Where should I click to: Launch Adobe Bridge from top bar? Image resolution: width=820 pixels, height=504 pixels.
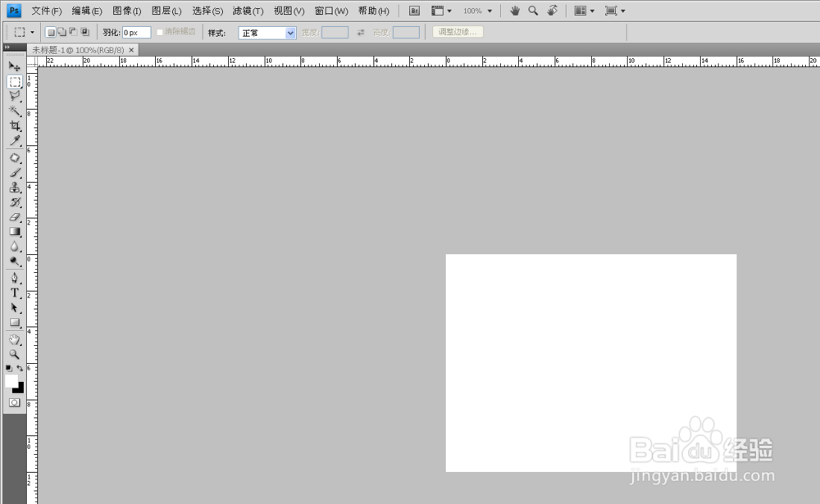[x=414, y=11]
